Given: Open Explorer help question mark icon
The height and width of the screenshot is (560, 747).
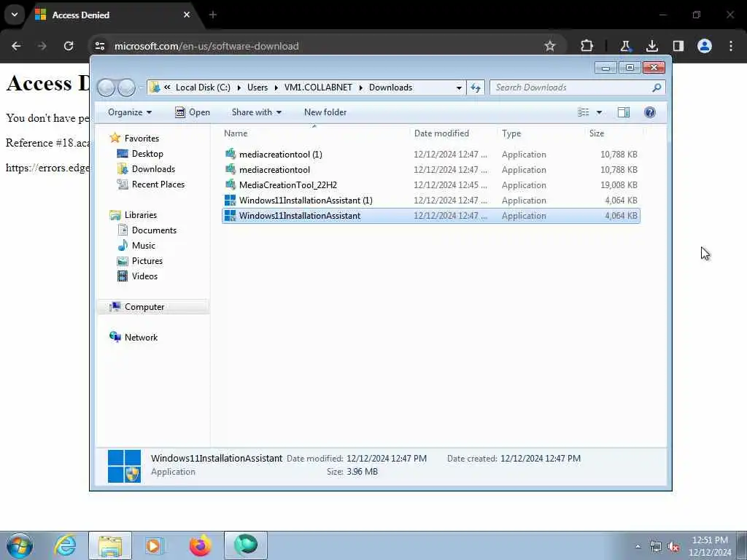Looking at the screenshot, I should click(649, 112).
